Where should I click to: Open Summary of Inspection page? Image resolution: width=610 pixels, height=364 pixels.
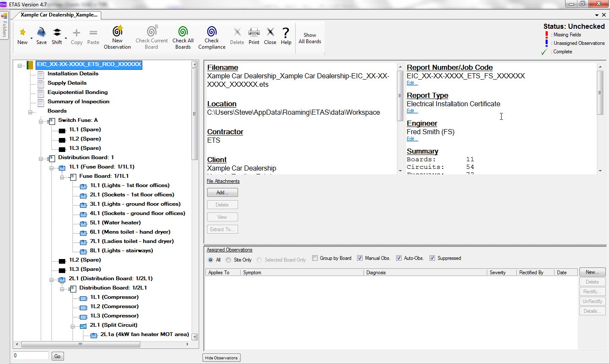coord(78,102)
